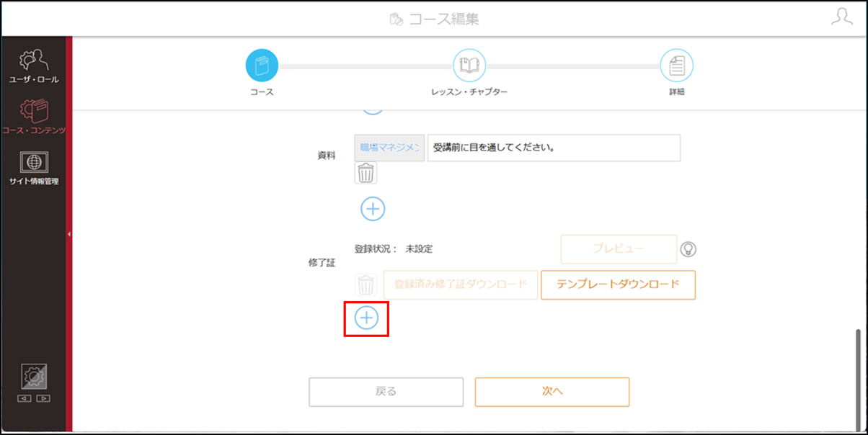Add another 資料 with the plus icon
Image resolution: width=868 pixels, height=435 pixels.
[373, 209]
